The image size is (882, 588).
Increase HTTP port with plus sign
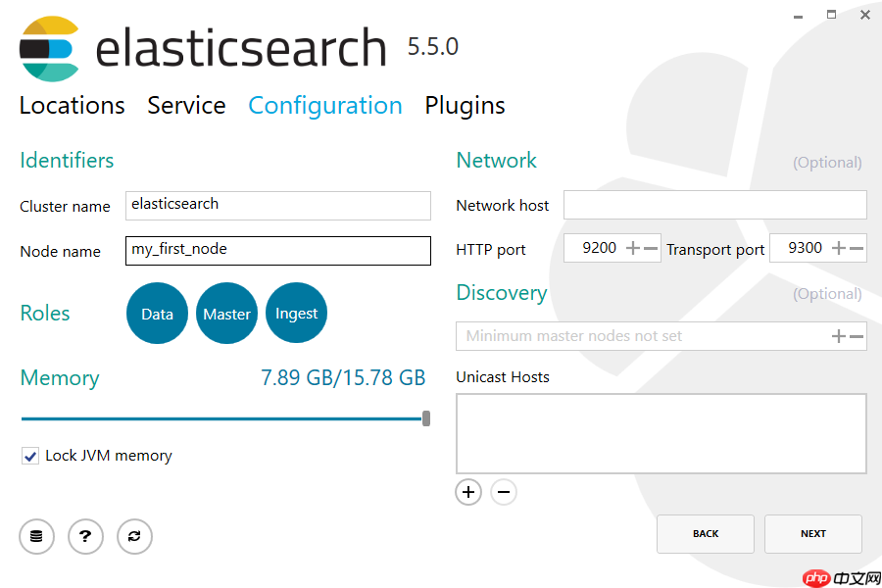(x=633, y=248)
